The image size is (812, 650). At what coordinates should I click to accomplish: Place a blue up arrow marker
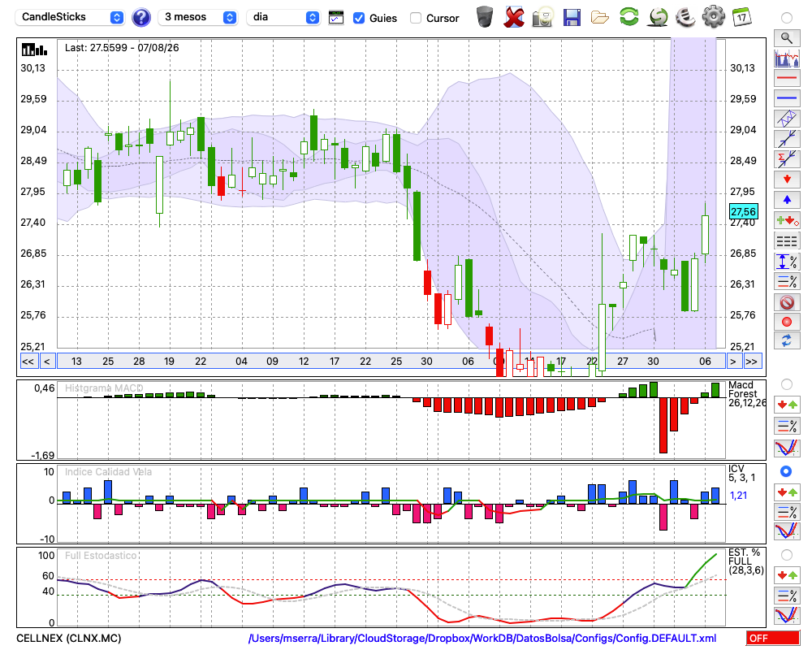pyautogui.click(x=787, y=200)
